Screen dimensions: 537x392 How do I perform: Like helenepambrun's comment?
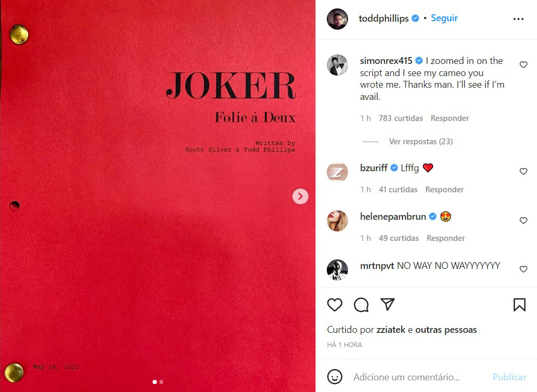tap(523, 220)
